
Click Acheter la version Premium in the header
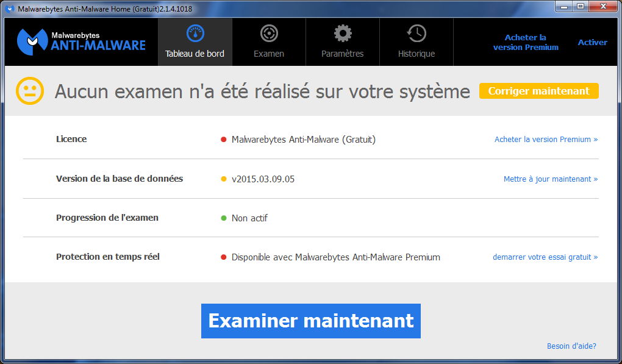point(525,41)
